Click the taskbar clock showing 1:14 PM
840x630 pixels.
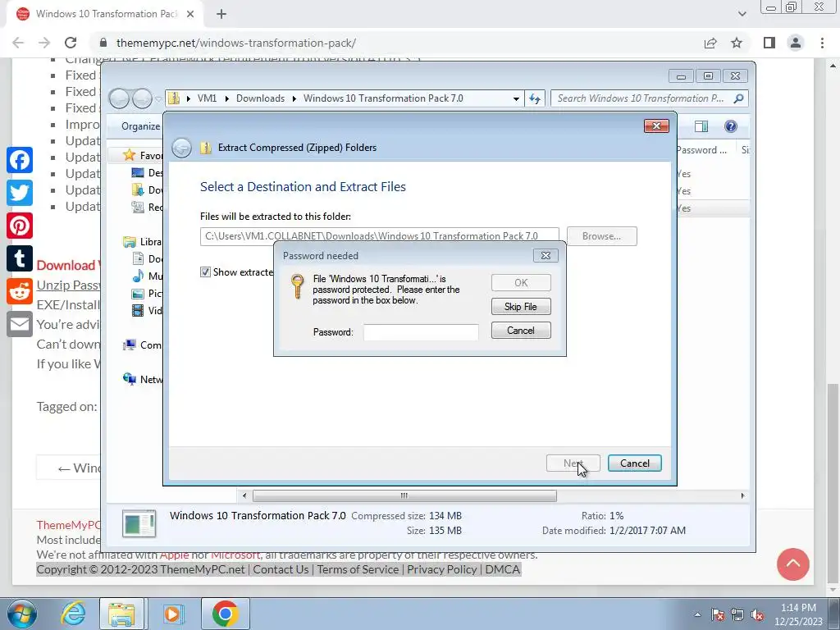798,614
